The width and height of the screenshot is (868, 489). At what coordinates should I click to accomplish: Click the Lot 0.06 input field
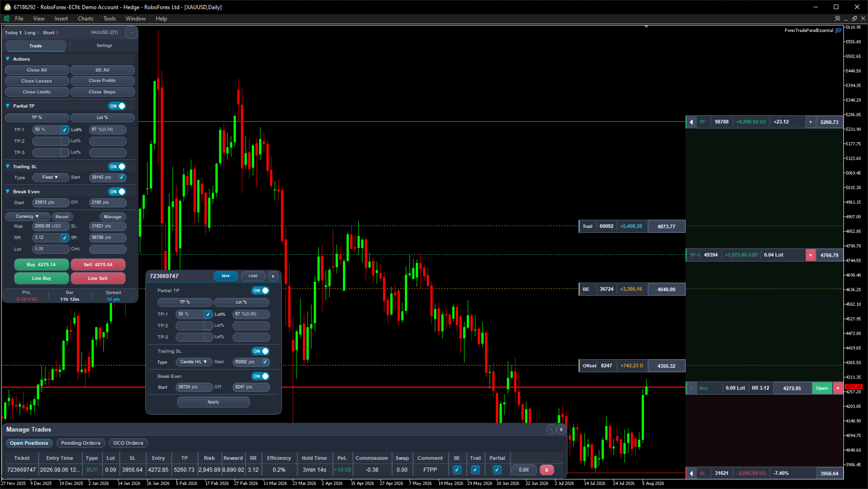coord(51,249)
